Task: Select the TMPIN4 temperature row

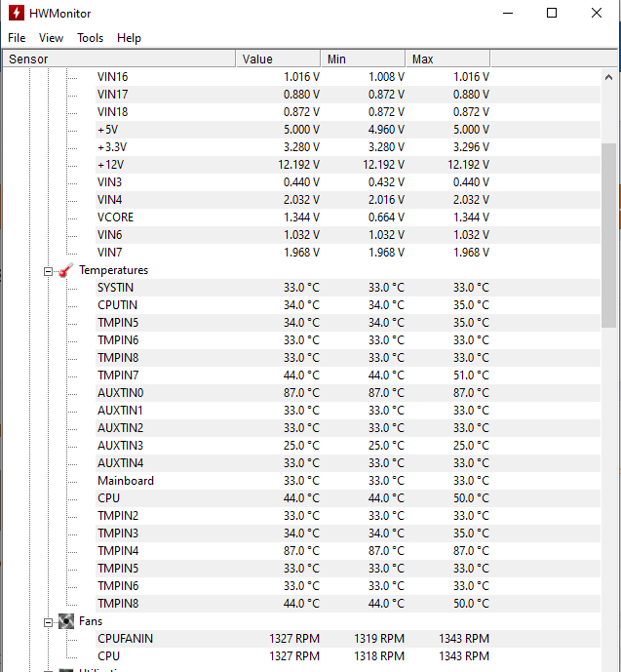Action: pos(348,551)
